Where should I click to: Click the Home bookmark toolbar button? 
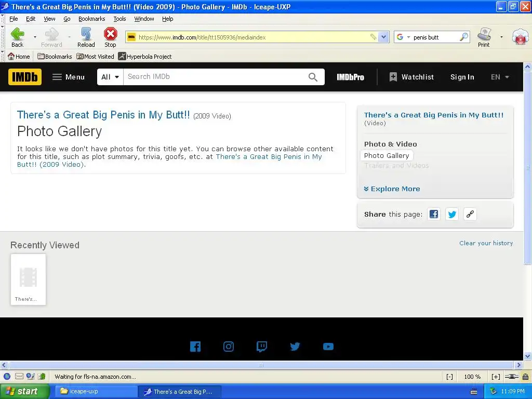(19, 56)
